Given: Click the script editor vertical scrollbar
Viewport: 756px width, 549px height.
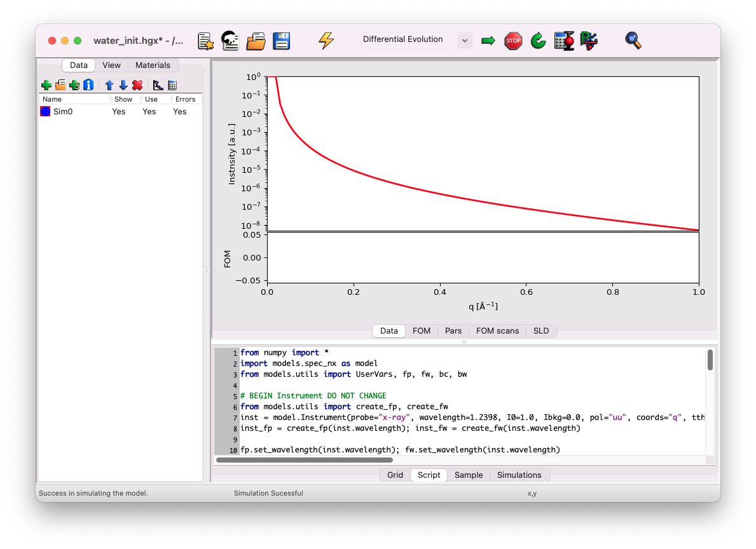Looking at the screenshot, I should [710, 360].
